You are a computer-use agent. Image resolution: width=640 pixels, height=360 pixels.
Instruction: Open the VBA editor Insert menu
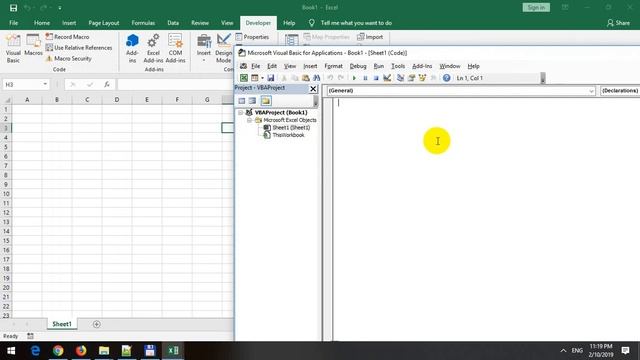310,66
